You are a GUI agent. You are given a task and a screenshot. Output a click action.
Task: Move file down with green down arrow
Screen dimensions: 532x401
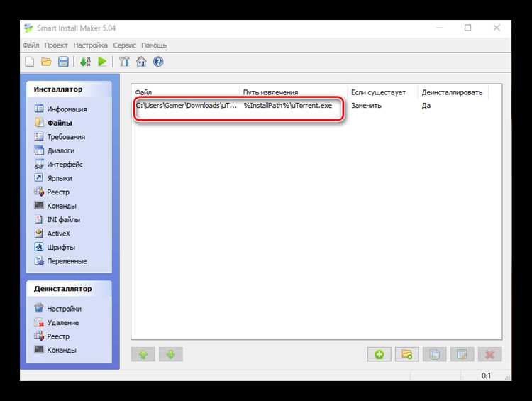[171, 354]
